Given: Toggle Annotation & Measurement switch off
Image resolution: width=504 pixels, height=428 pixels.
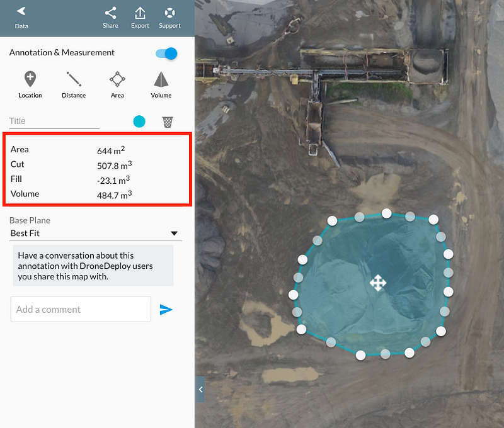Looking at the screenshot, I should [x=166, y=53].
